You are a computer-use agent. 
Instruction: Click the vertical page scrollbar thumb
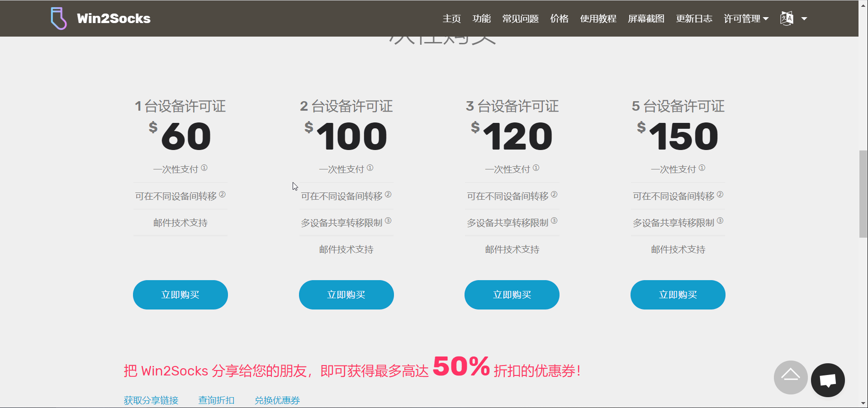(x=863, y=194)
